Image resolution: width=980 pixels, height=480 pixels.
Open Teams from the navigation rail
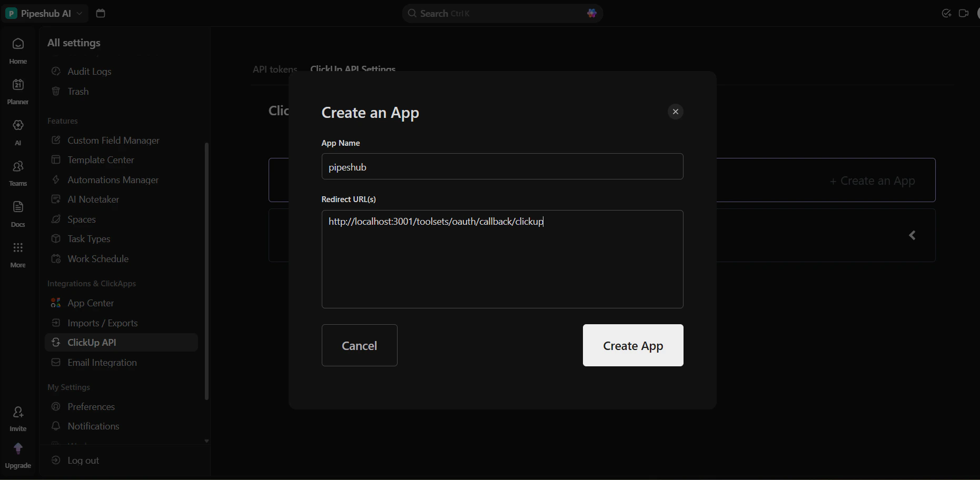click(17, 171)
